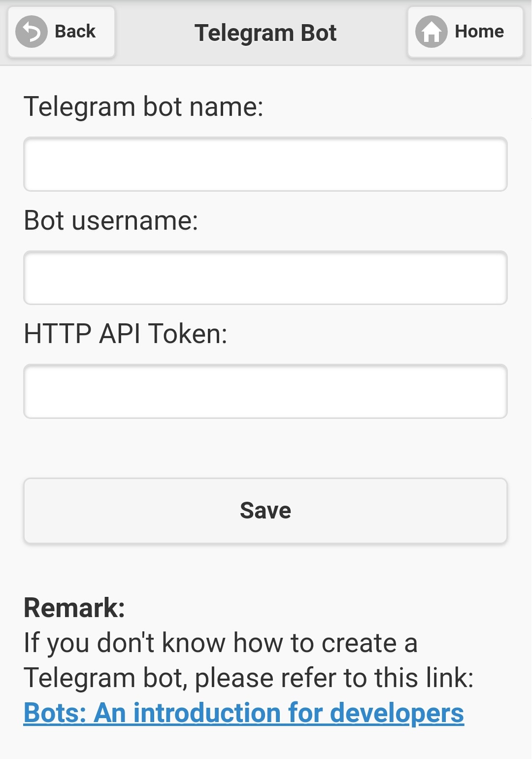This screenshot has height=759, width=532.
Task: Submit the bot settings with Save
Action: (x=266, y=511)
